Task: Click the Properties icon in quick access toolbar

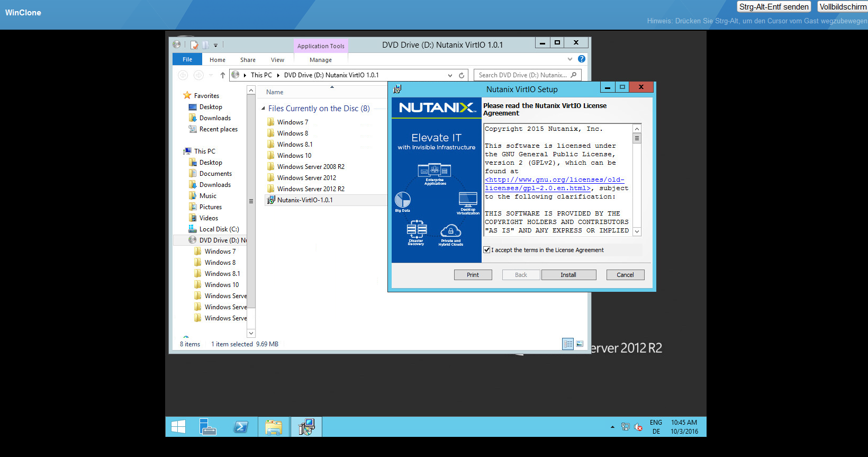Action: 194,45
